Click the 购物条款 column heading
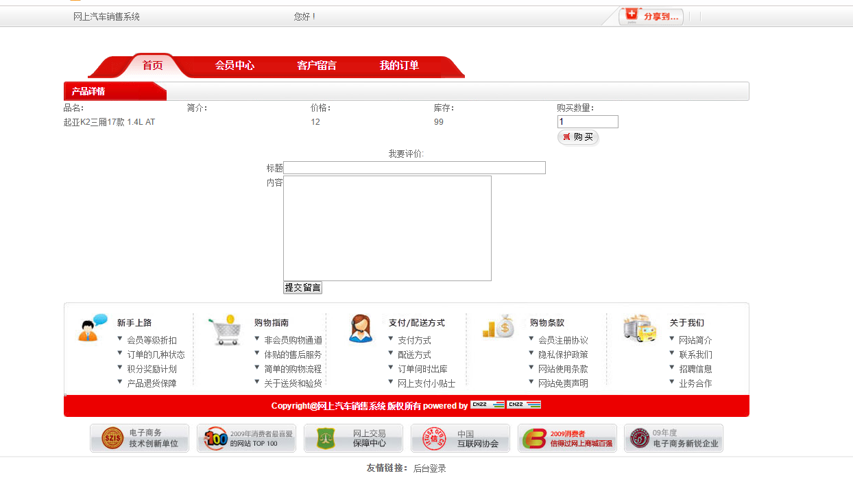 547,322
